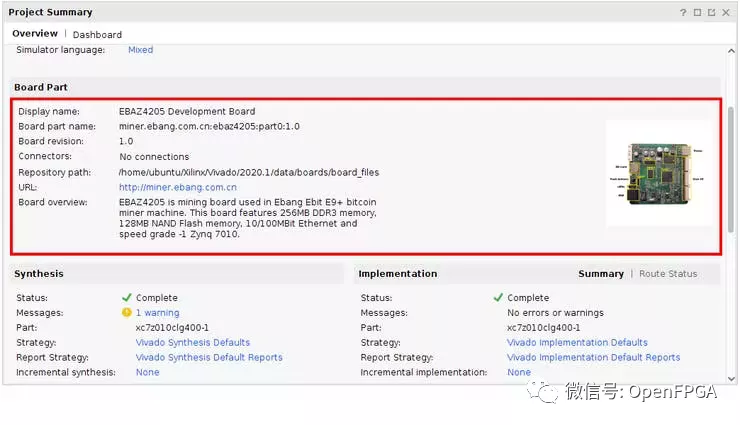Click 'No errors or warnings' implementation message

click(x=555, y=313)
